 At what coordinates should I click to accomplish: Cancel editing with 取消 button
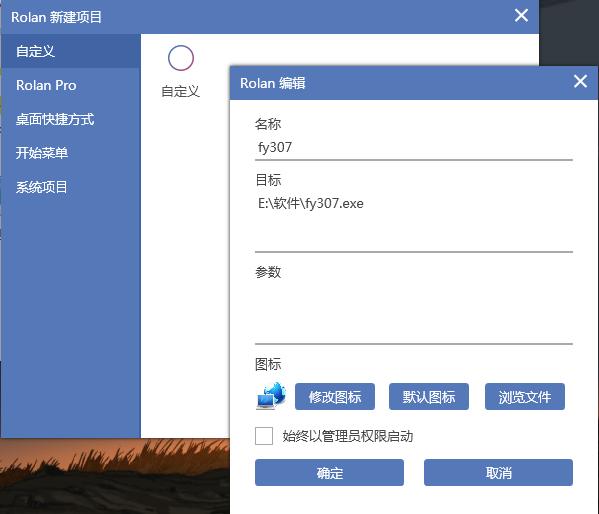point(498,473)
